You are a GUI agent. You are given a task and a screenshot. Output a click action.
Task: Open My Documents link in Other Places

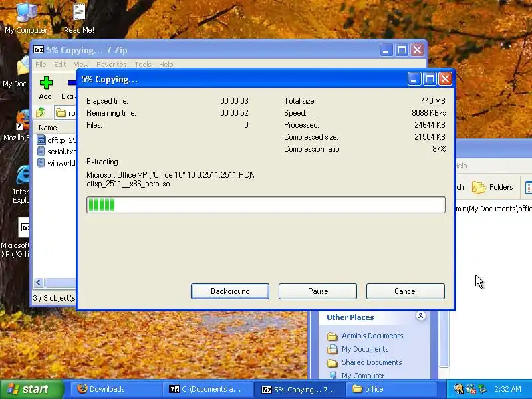365,349
